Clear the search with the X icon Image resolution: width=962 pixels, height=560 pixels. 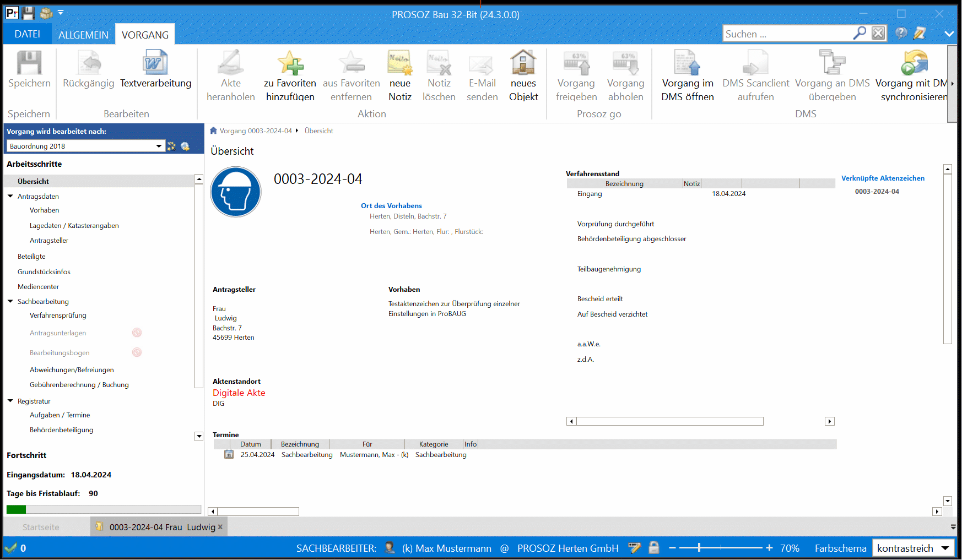pyautogui.click(x=879, y=34)
